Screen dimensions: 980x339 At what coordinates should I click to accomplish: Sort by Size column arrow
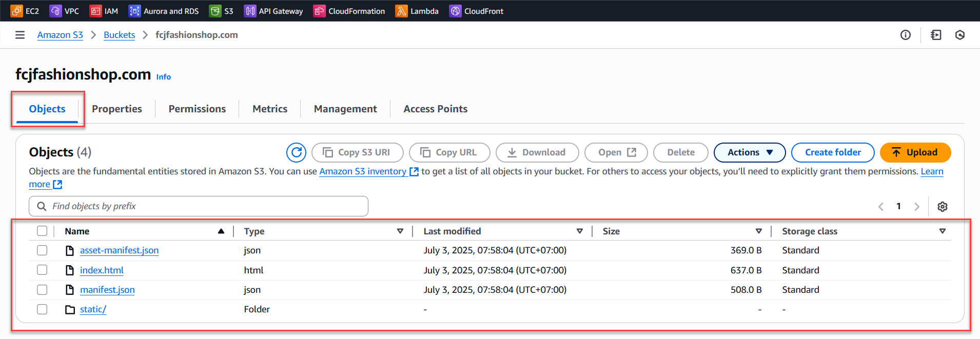[759, 231]
